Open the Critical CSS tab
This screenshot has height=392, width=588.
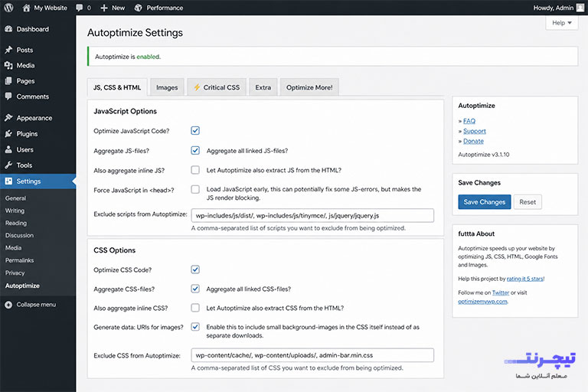[217, 87]
